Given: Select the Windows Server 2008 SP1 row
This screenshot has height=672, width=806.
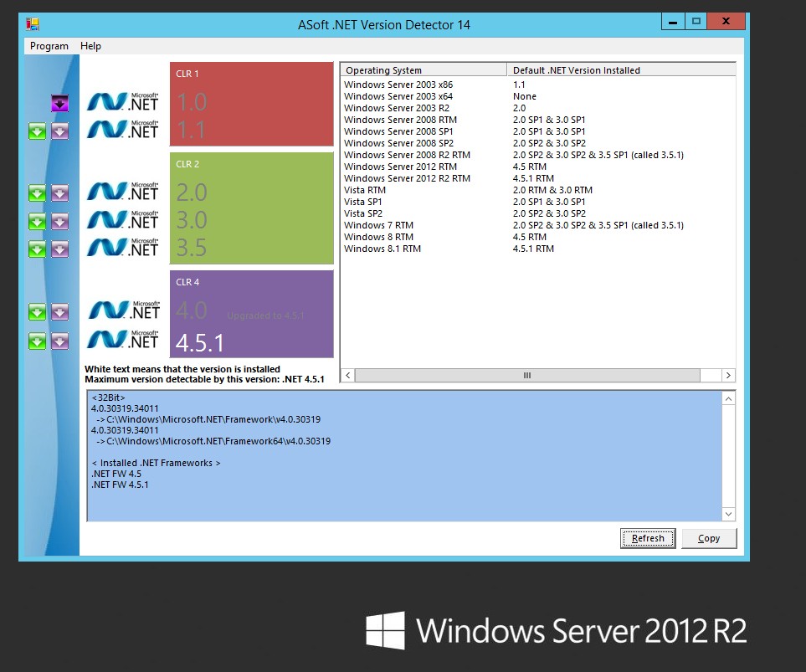Looking at the screenshot, I should tap(538, 131).
